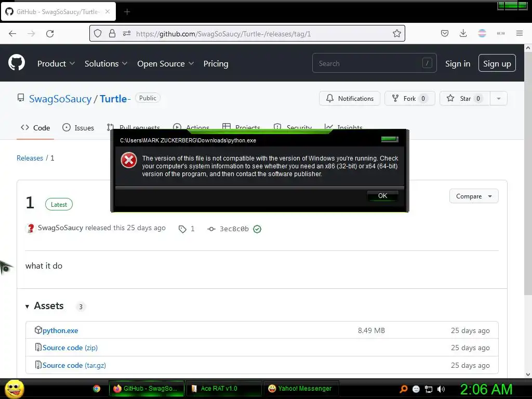The width and height of the screenshot is (532, 399).
Task: Click the repository book icon
Action: pos(21,98)
